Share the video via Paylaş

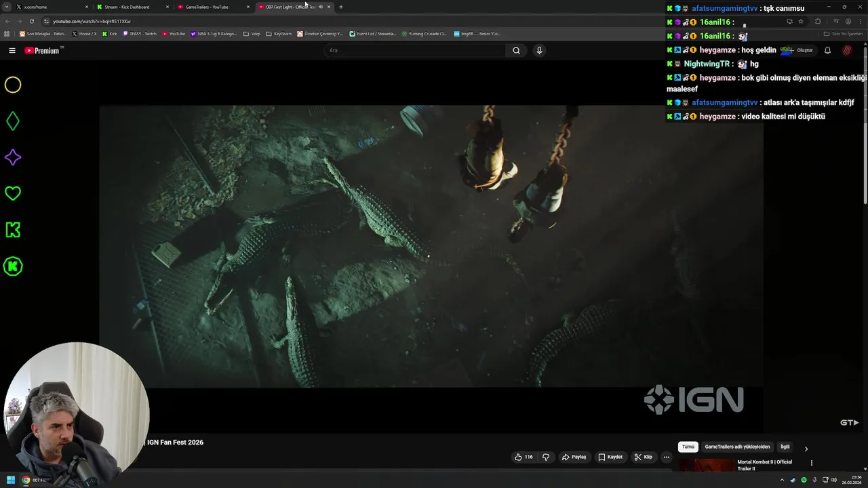(574, 457)
